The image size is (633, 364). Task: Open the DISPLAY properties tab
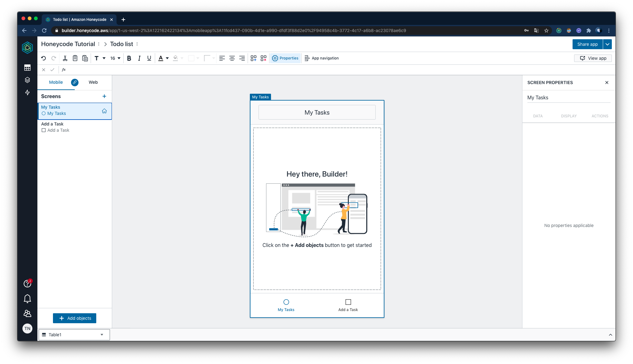click(x=569, y=116)
